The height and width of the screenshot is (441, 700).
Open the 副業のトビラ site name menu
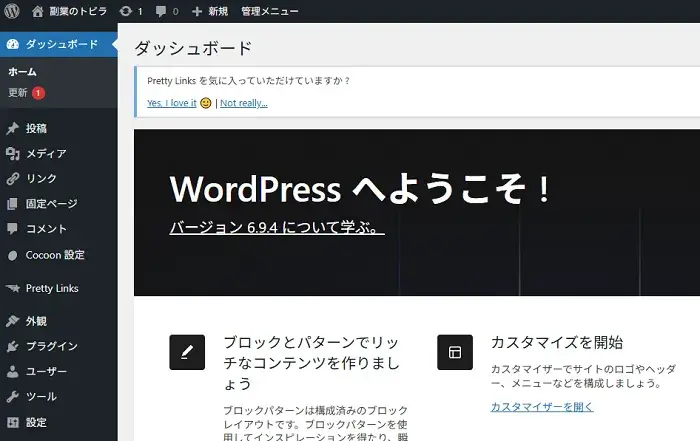pos(78,11)
